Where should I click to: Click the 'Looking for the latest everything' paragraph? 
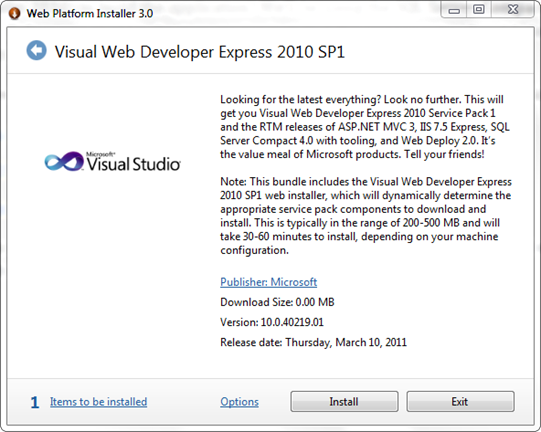[x=365, y=127]
